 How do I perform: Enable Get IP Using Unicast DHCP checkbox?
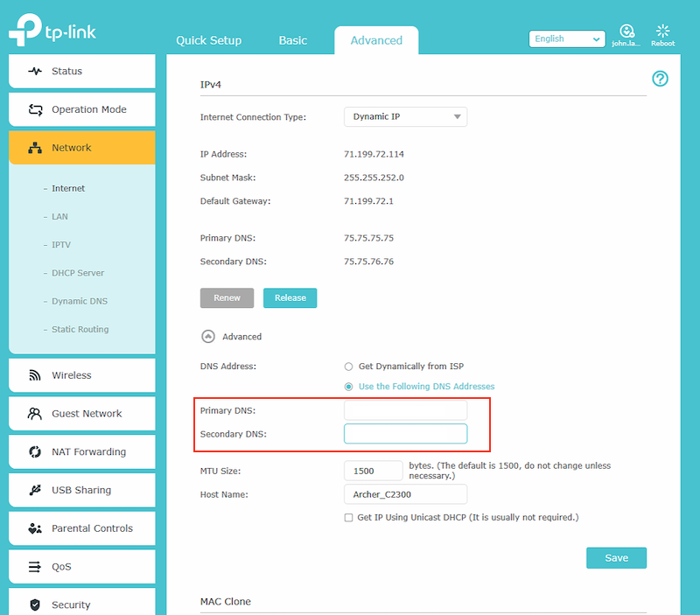point(348,518)
